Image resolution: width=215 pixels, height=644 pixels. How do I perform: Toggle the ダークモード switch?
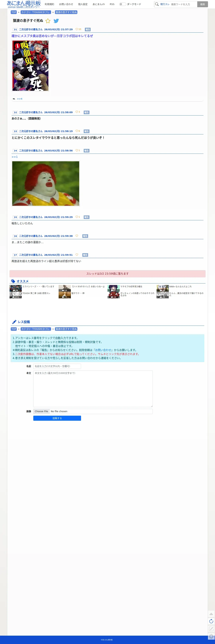point(123,4)
